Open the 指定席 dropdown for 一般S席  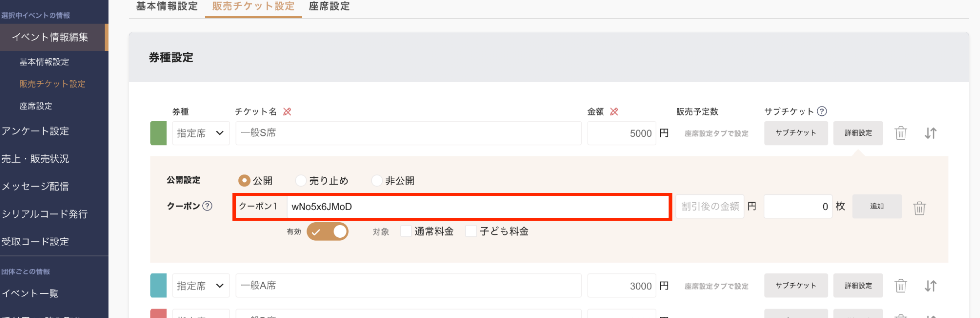(201, 133)
